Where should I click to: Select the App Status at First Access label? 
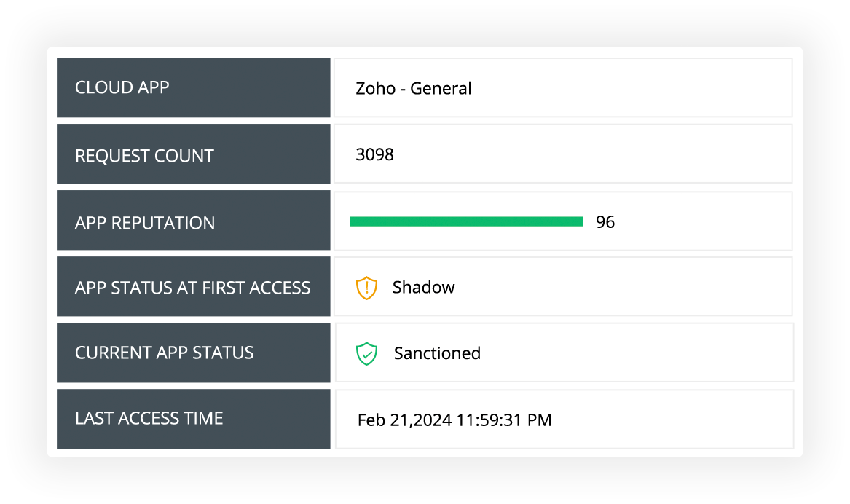192,288
